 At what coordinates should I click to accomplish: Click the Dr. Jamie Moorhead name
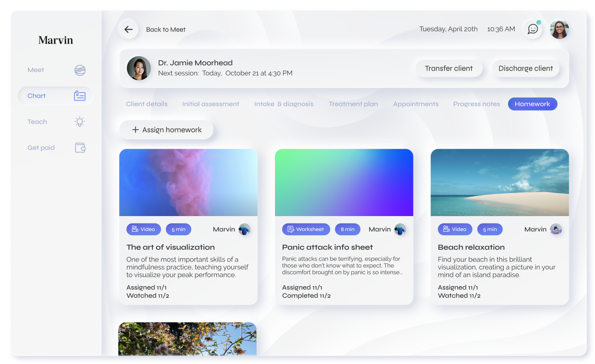coord(195,63)
